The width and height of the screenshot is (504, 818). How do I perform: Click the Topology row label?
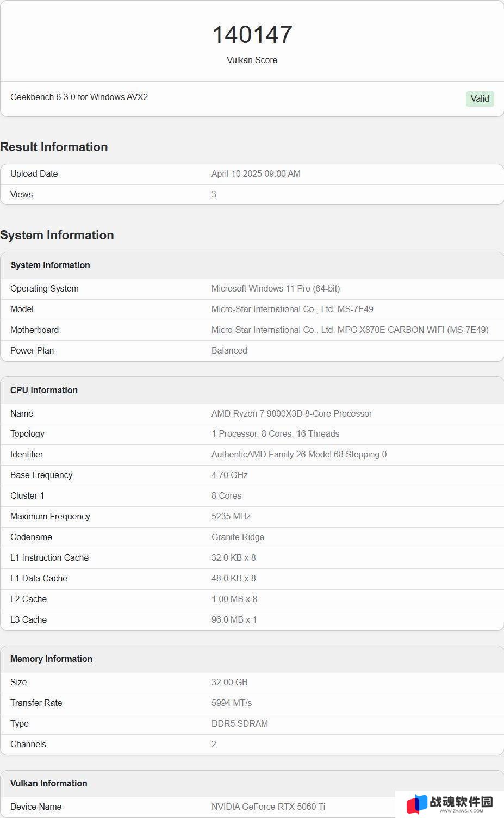(x=27, y=433)
